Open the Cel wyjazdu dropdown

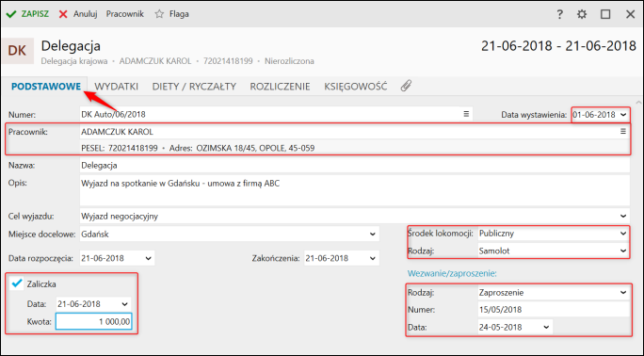[x=623, y=216]
